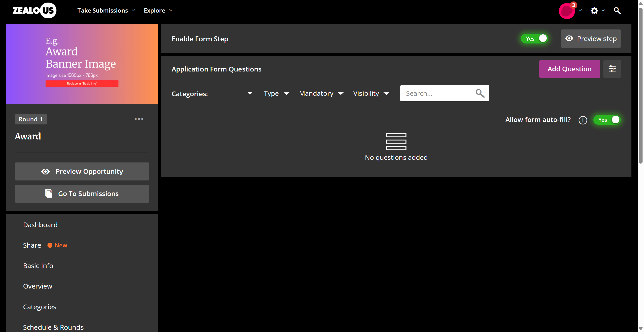Click Preview step eye button

coord(591,39)
